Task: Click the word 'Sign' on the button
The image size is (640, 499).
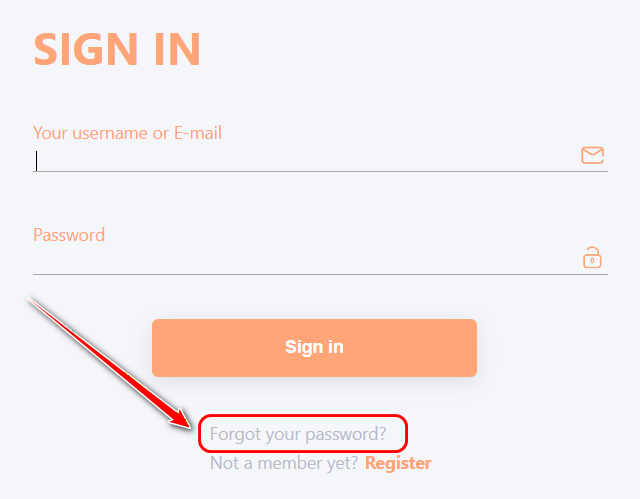Action: [x=301, y=347]
